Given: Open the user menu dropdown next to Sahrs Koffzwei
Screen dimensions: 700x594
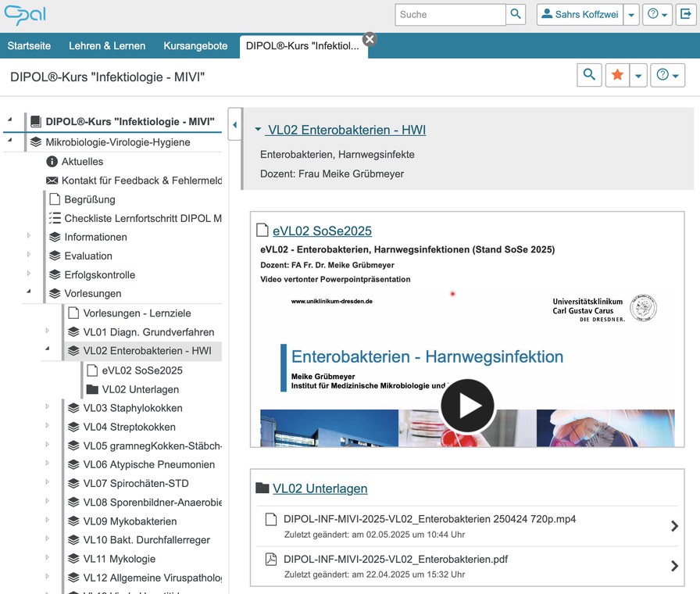Looking at the screenshot, I should [x=631, y=15].
